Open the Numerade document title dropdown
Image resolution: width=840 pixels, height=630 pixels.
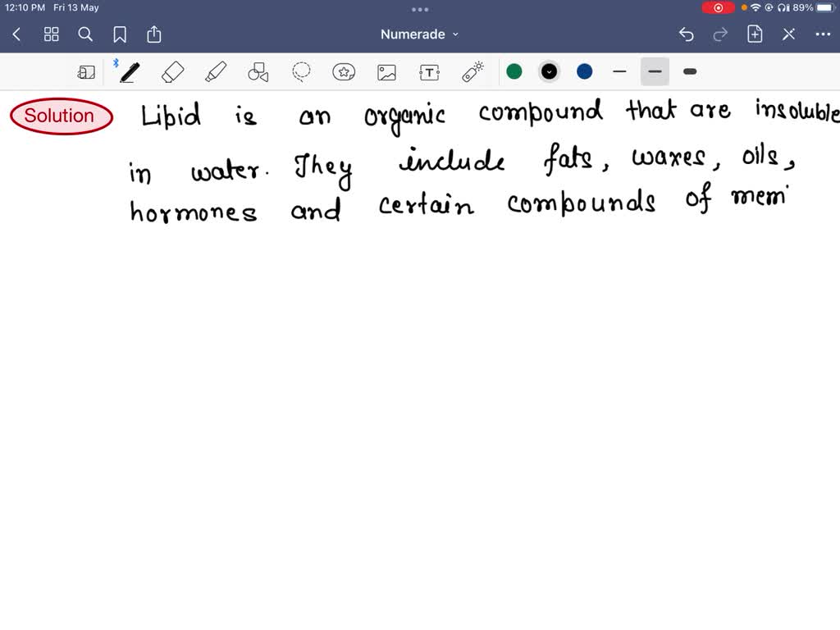(420, 34)
